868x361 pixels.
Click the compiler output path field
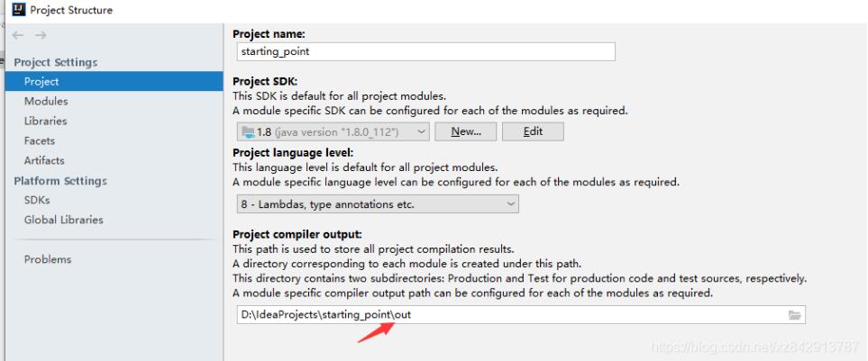click(505, 315)
